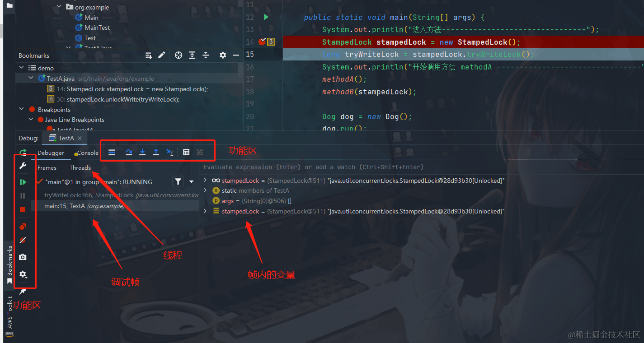Fold the main method at line 12
The image size is (644, 343).
pos(283,17)
